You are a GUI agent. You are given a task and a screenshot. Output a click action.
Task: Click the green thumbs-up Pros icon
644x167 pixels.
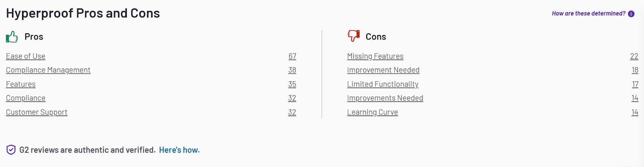coord(12,37)
